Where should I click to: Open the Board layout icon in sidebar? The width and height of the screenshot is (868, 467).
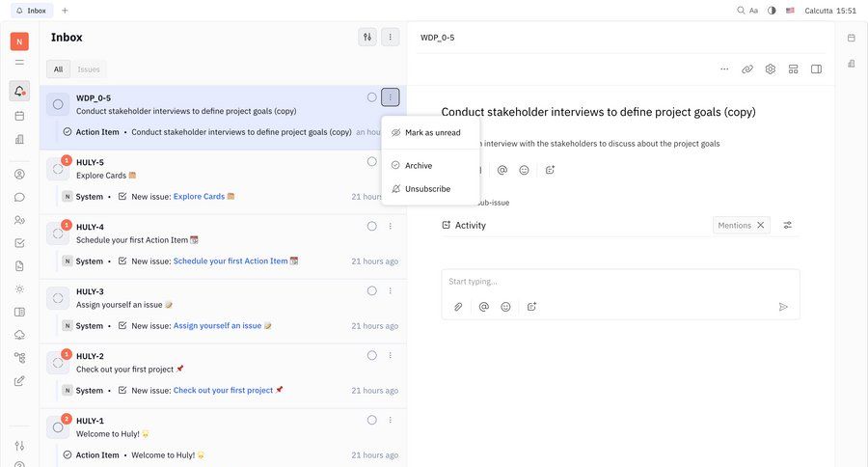point(19,312)
